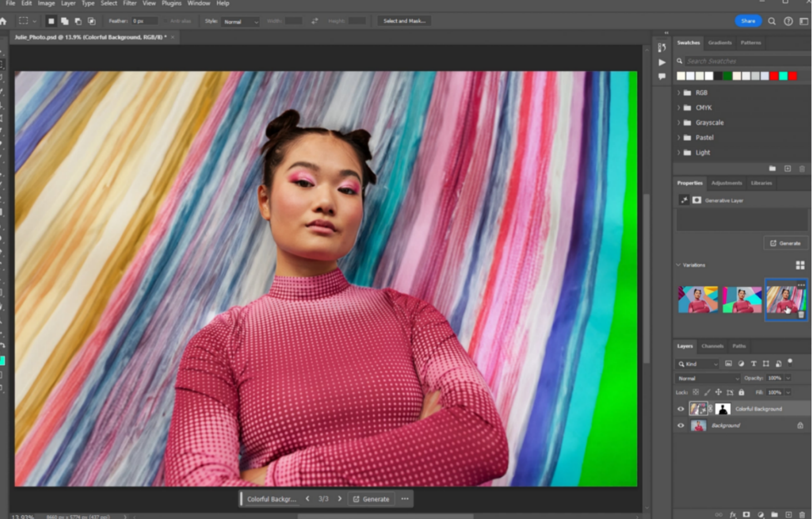This screenshot has height=519, width=812.
Task: Open the Plugins menu
Action: pos(171,3)
